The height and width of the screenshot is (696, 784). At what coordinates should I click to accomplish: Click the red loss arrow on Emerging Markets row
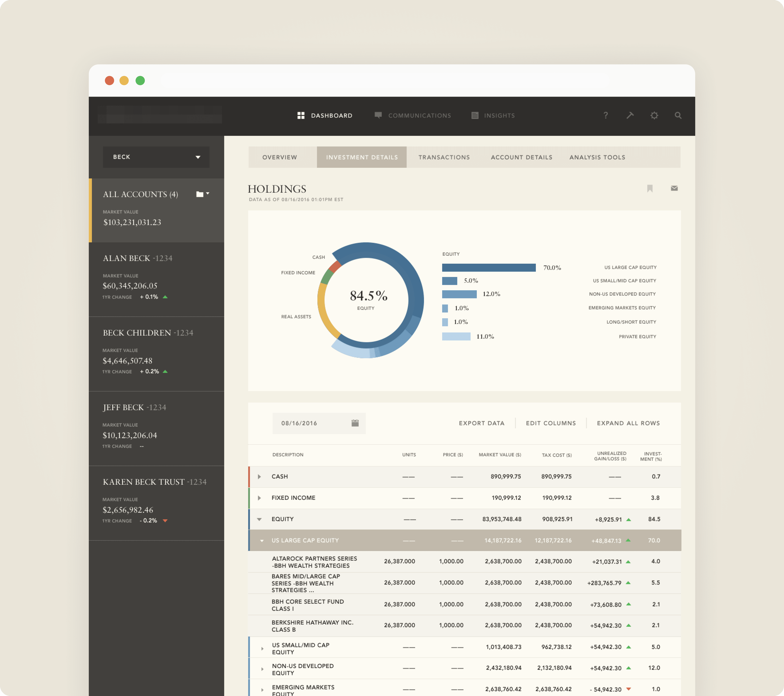coord(629,689)
